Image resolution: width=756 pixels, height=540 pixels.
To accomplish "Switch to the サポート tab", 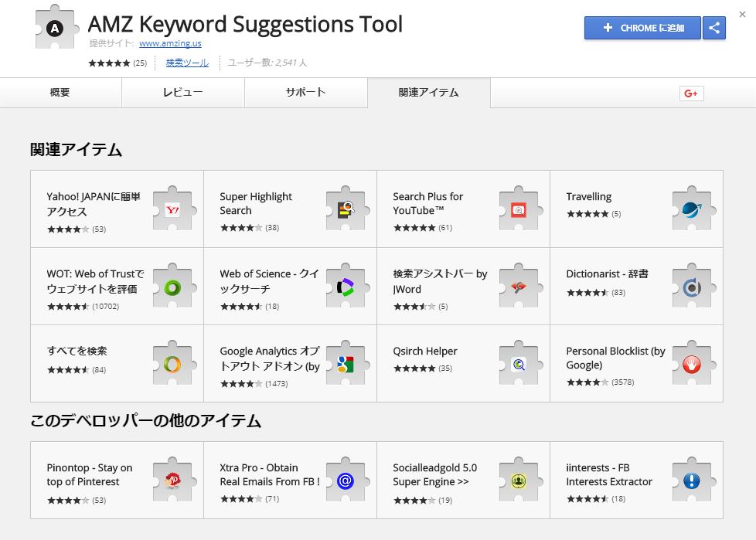I will click(x=305, y=93).
